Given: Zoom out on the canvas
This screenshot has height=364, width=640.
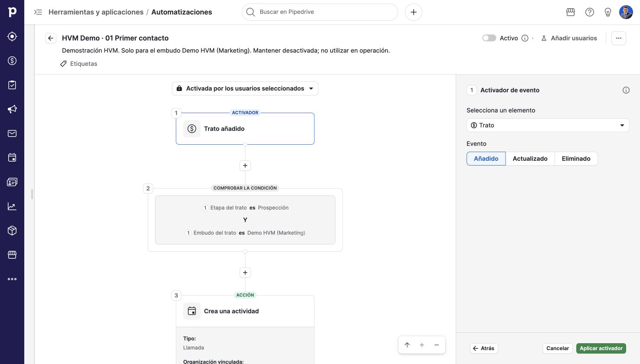Looking at the screenshot, I should [437, 345].
